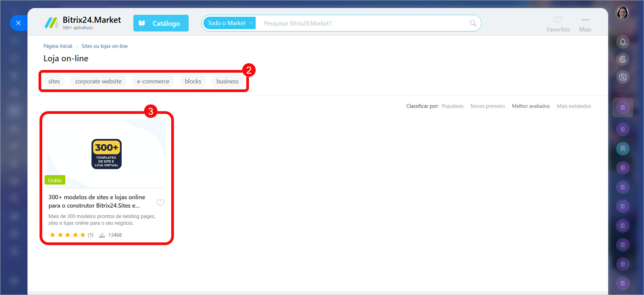Add the 300+ modelos app to favorites

(160, 202)
